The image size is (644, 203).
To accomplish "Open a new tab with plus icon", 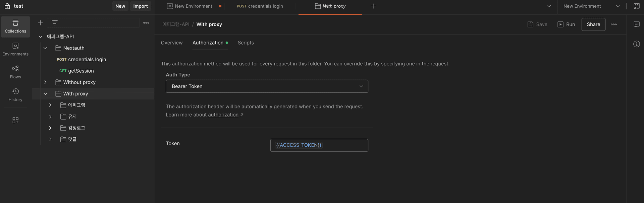I will (373, 6).
